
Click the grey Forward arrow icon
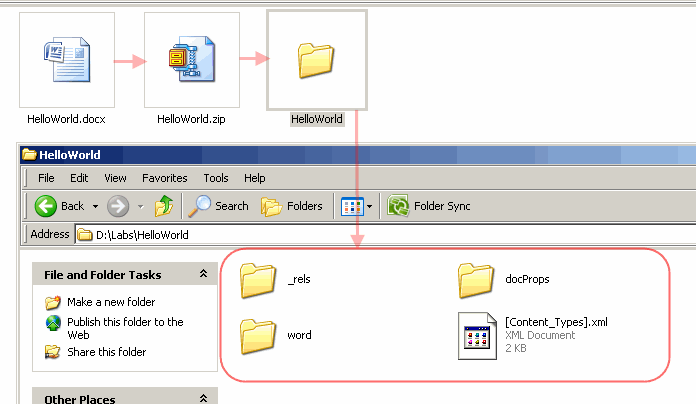(118, 206)
